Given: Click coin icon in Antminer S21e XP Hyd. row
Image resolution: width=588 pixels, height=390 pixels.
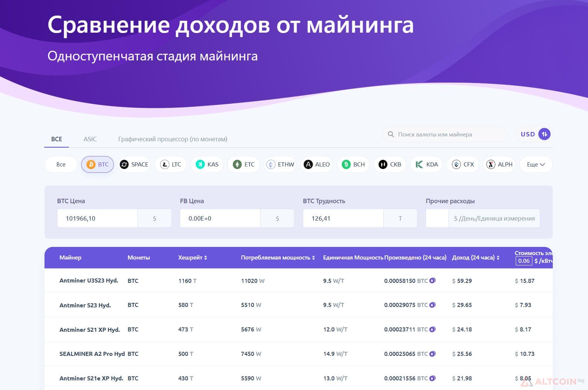Looking at the screenshot, I should click(432, 378).
